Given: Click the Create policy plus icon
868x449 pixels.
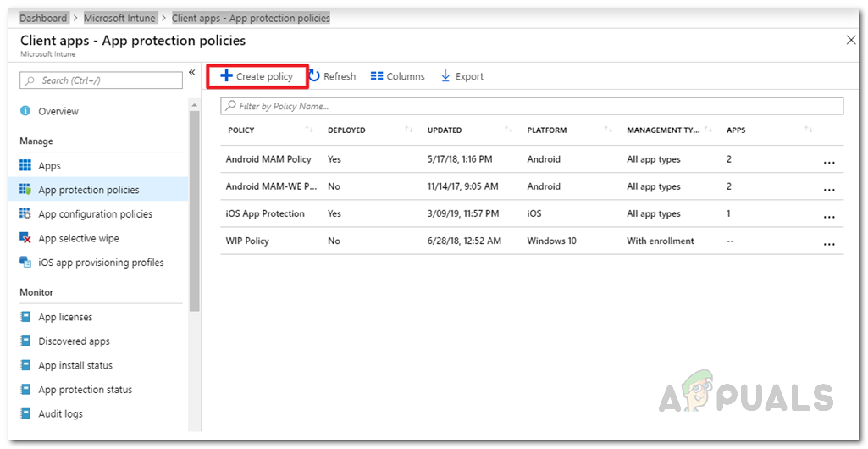Looking at the screenshot, I should coord(226,76).
